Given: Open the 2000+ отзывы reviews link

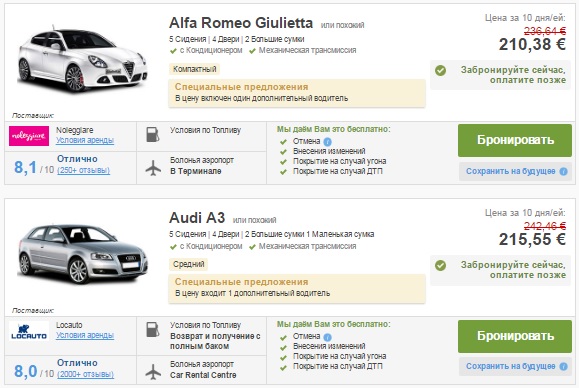Looking at the screenshot, I should point(86,374).
